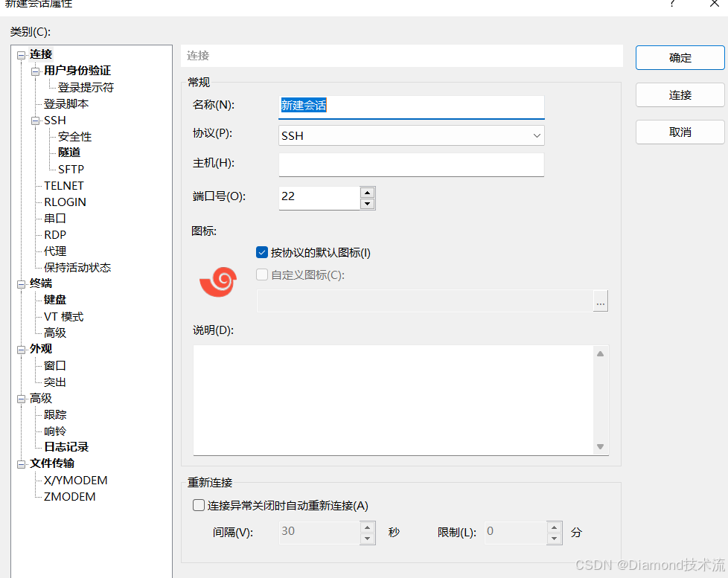The image size is (728, 578).
Task: Select RDP tree item
Action: pos(55,235)
